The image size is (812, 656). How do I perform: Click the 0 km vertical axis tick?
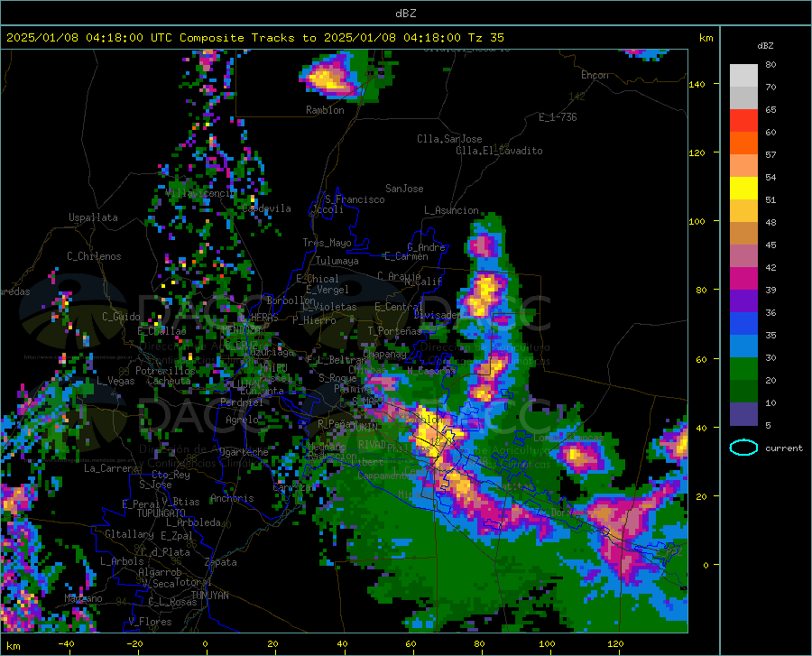coord(706,565)
